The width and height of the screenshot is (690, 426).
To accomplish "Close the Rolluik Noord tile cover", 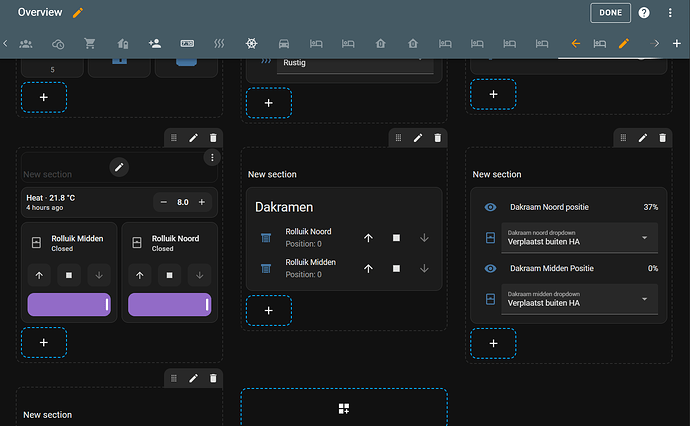I will pyautogui.click(x=199, y=275).
